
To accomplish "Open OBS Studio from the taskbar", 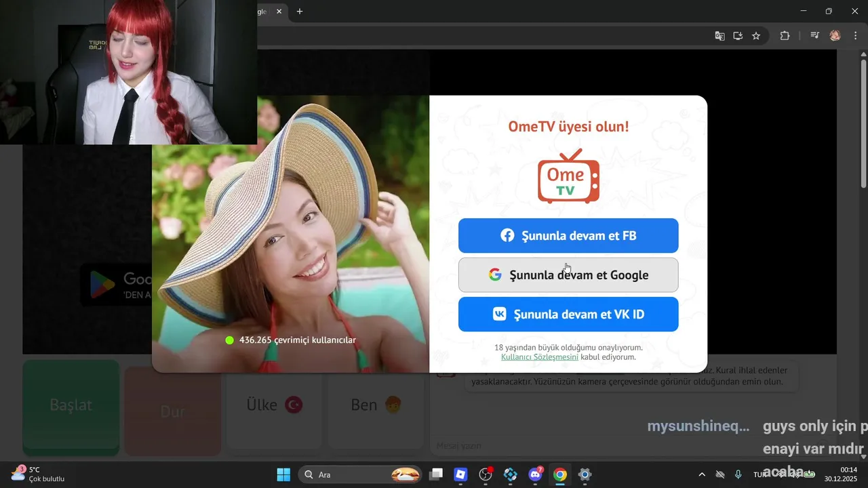I will pyautogui.click(x=486, y=474).
